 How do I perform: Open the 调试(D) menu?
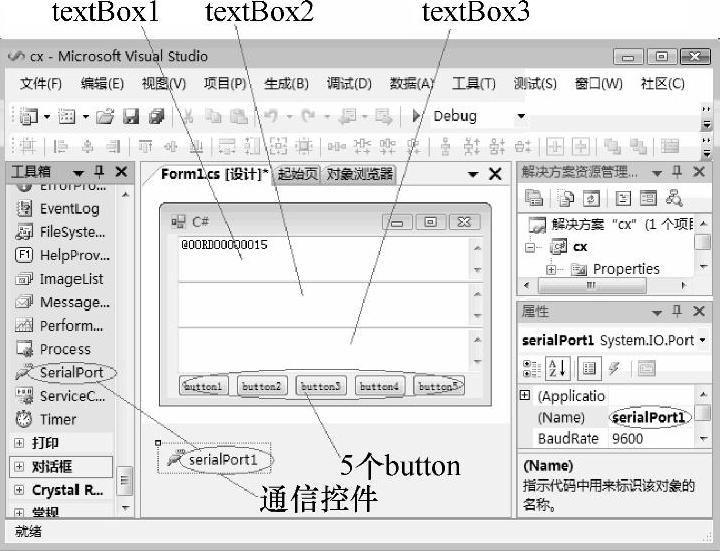[349, 84]
